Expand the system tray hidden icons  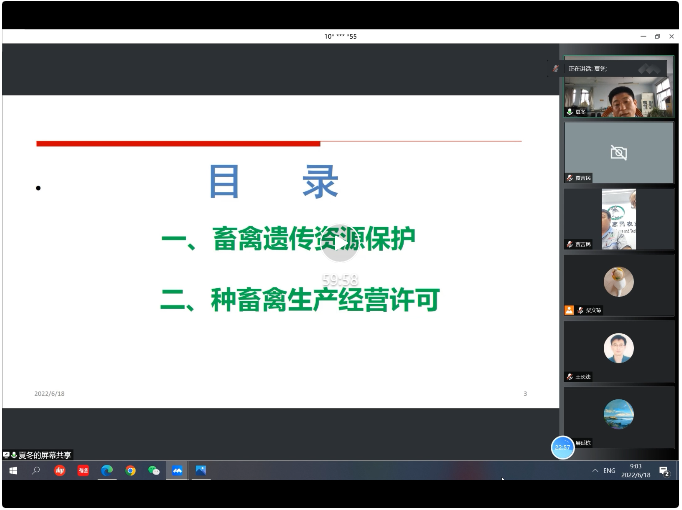(x=595, y=471)
